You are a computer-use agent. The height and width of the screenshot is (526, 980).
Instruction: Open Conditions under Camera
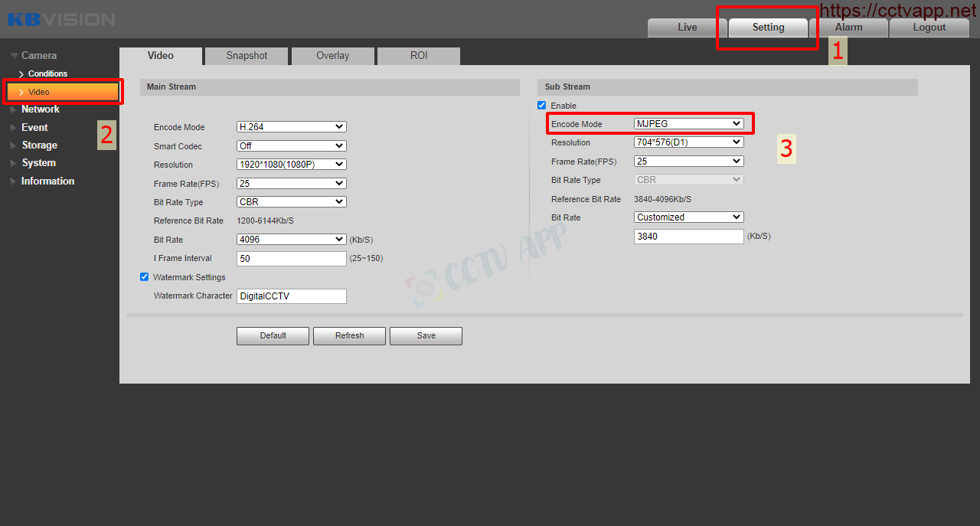coord(47,74)
